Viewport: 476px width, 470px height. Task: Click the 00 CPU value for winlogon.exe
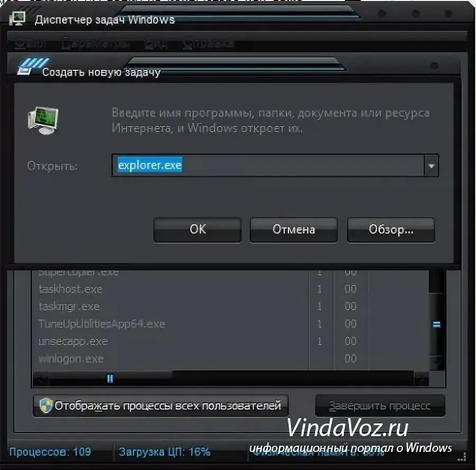[350, 359]
